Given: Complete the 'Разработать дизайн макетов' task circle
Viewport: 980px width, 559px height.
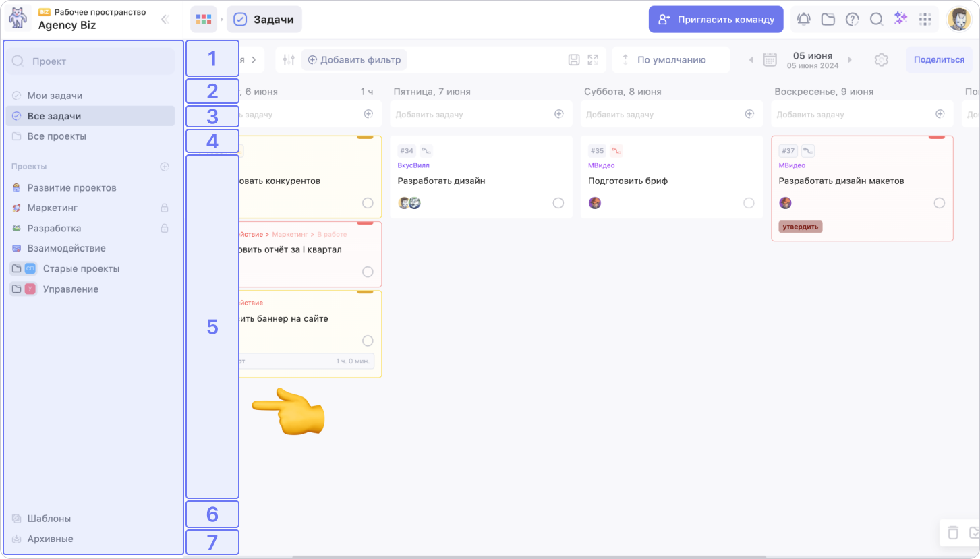Looking at the screenshot, I should coord(939,203).
